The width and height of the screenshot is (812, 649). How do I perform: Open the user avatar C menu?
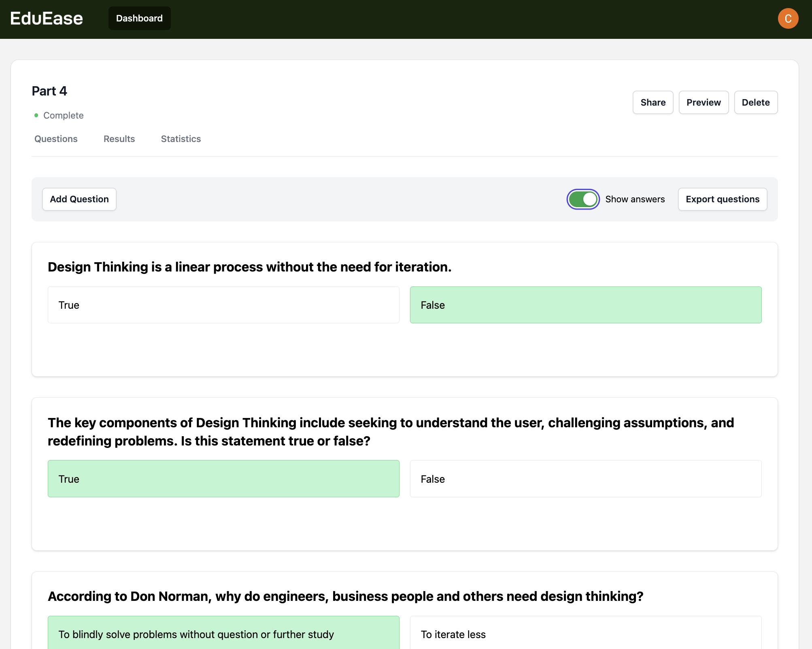788,19
